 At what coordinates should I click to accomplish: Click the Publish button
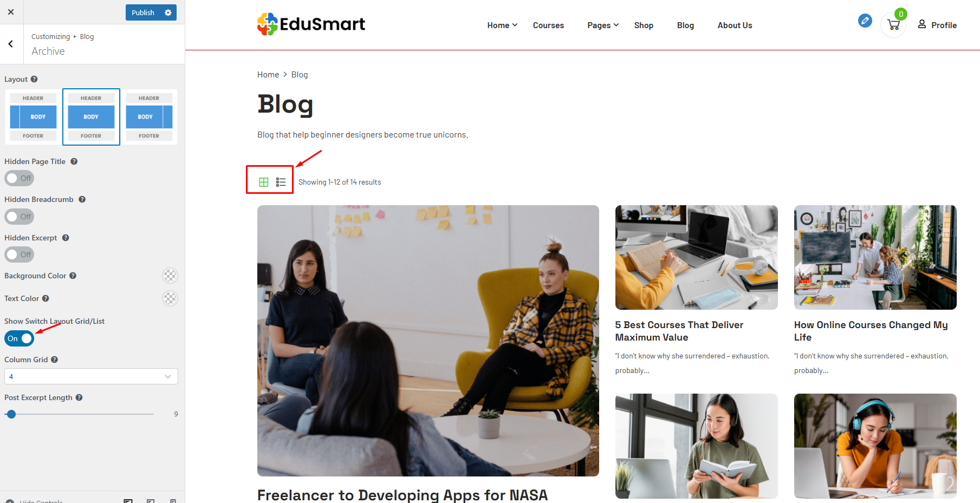[143, 12]
